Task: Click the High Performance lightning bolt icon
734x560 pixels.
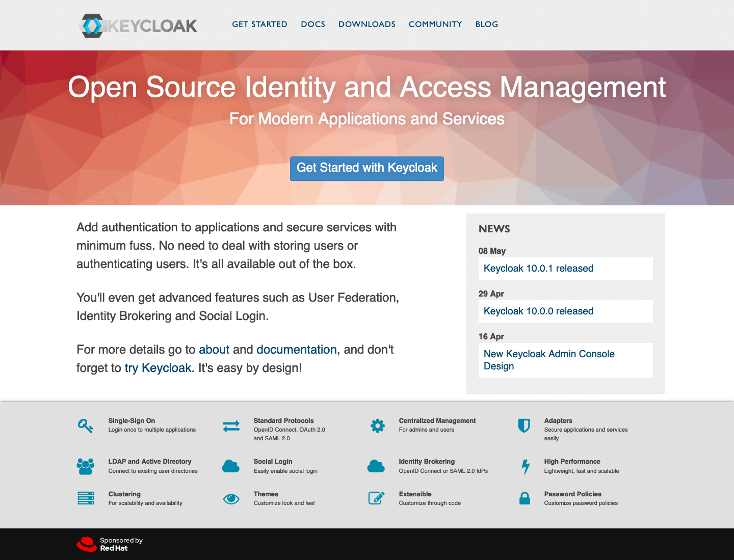Action: coord(526,466)
